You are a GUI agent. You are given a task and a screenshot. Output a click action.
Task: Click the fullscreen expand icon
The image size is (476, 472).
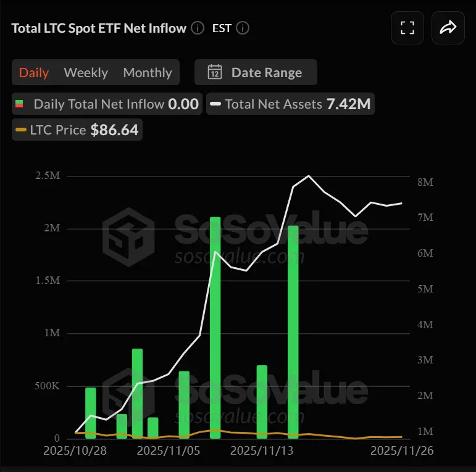(x=407, y=28)
